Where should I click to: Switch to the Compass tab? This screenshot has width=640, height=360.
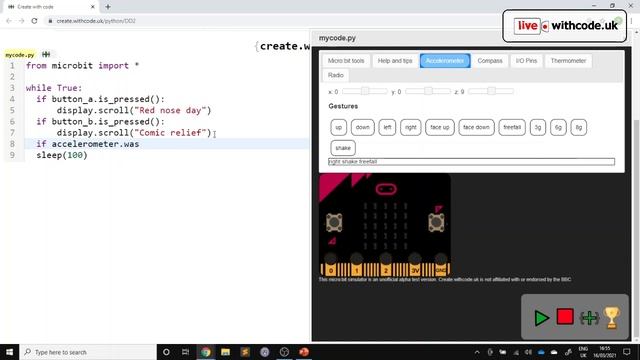click(490, 61)
